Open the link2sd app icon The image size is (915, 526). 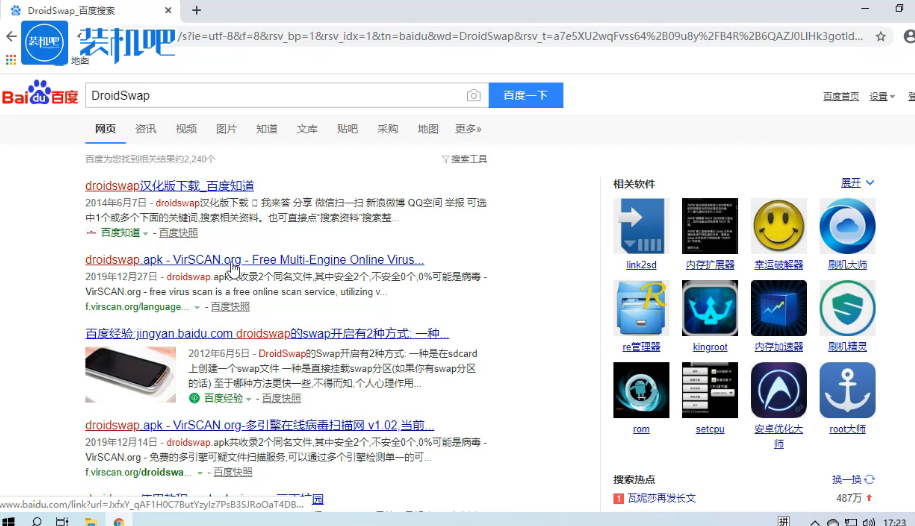pyautogui.click(x=641, y=226)
